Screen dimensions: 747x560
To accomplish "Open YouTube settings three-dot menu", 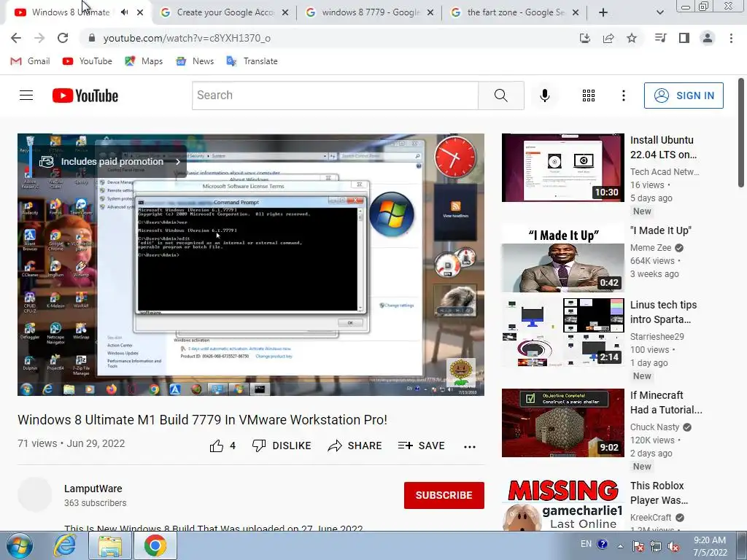I will [623, 96].
